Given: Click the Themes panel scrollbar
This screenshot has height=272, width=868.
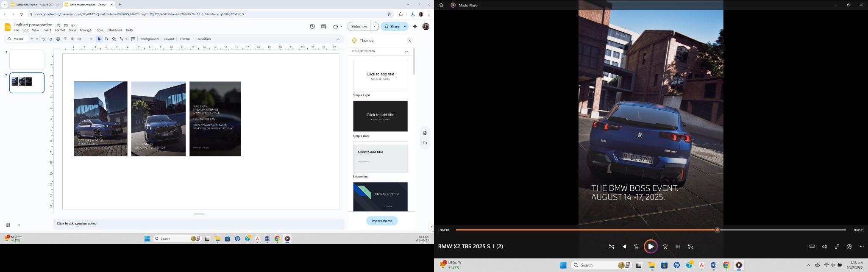Looking at the screenshot, I should tap(414, 61).
